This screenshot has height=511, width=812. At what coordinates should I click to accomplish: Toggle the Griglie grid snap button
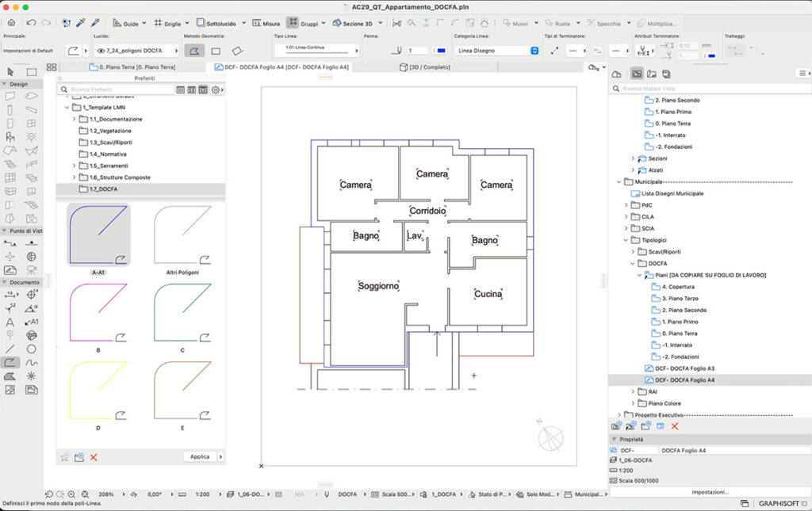(167, 23)
